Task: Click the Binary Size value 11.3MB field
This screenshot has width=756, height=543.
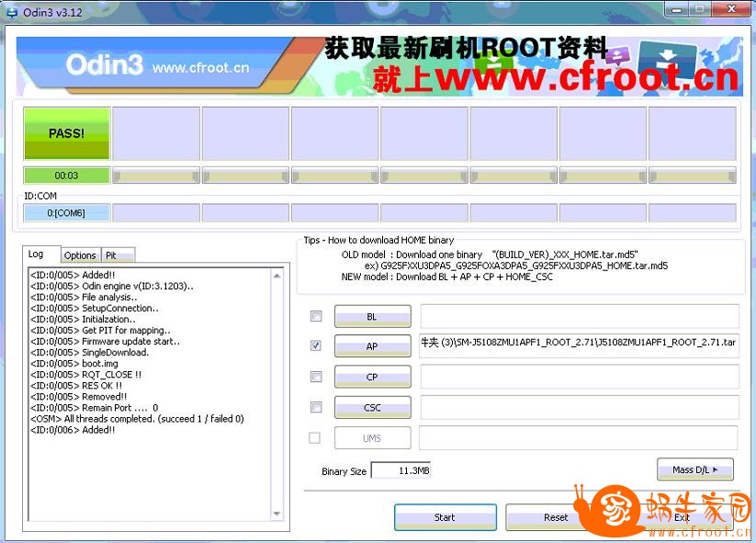Action: (x=401, y=470)
